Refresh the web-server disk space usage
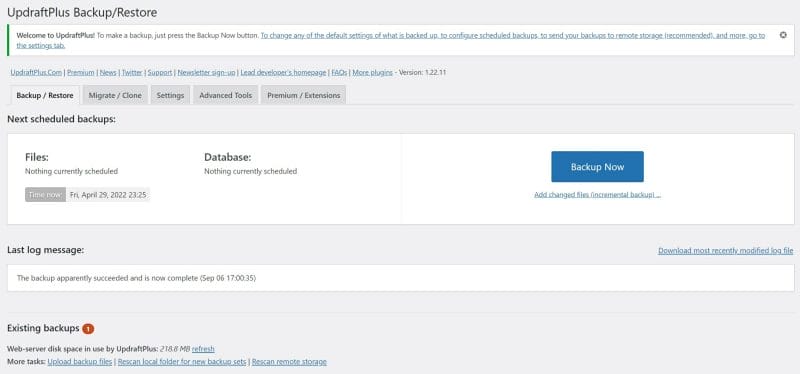The image size is (800, 374). (203, 349)
